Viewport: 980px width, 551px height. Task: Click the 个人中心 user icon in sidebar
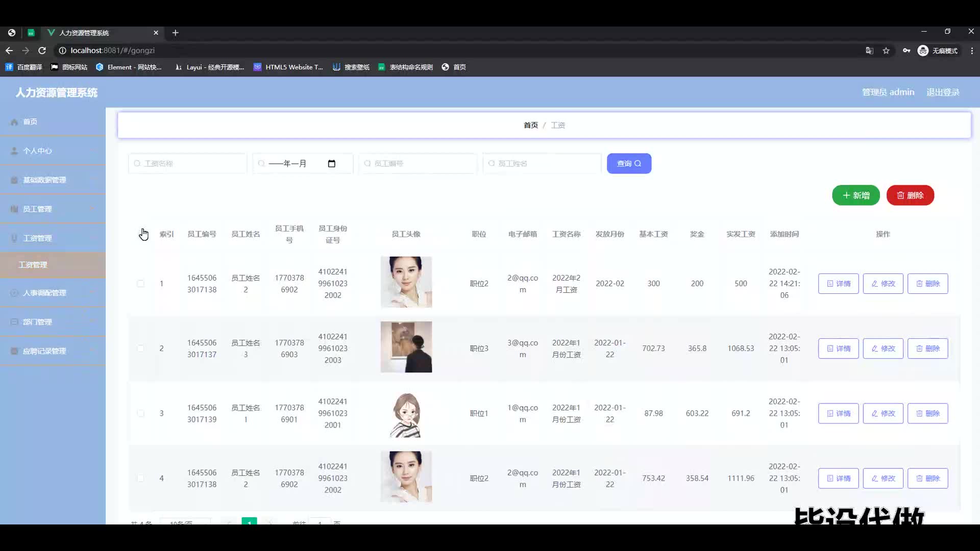(x=14, y=151)
